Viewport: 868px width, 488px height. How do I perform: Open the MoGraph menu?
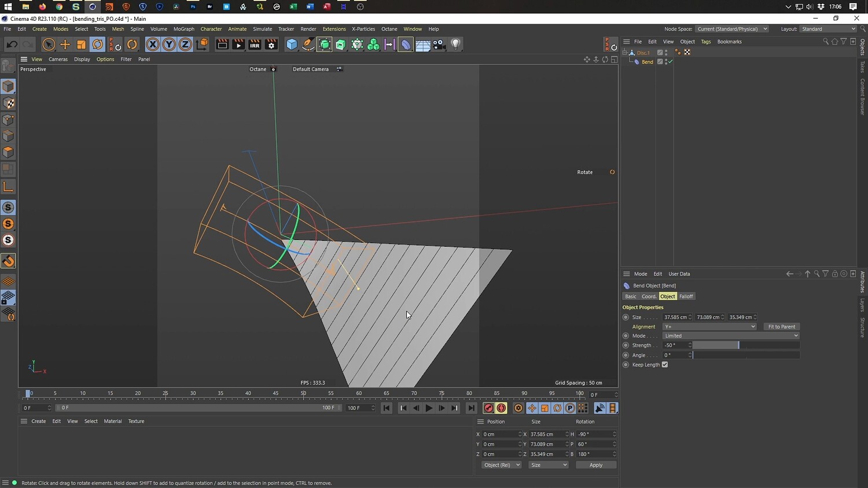pyautogui.click(x=183, y=29)
